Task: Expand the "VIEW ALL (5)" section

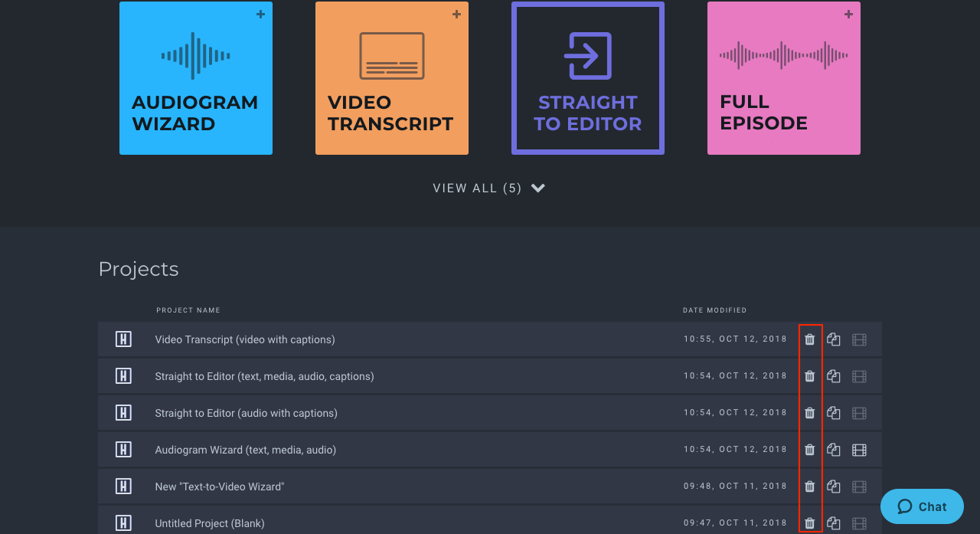Action: pos(489,188)
